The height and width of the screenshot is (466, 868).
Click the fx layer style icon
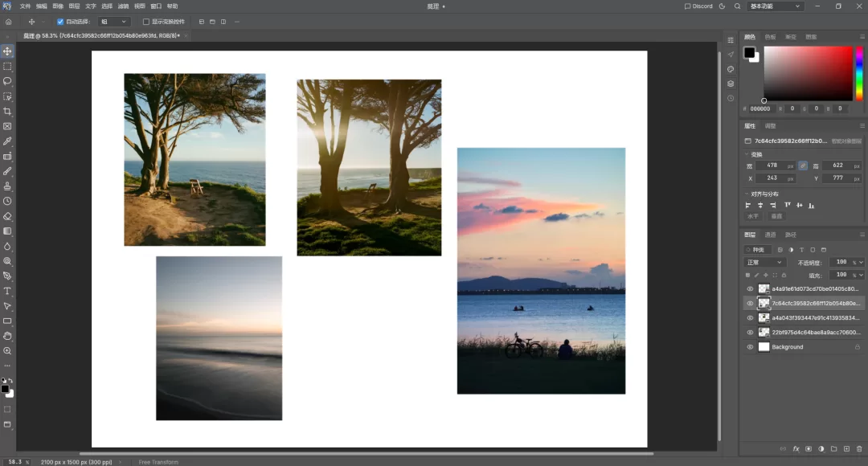tap(796, 449)
